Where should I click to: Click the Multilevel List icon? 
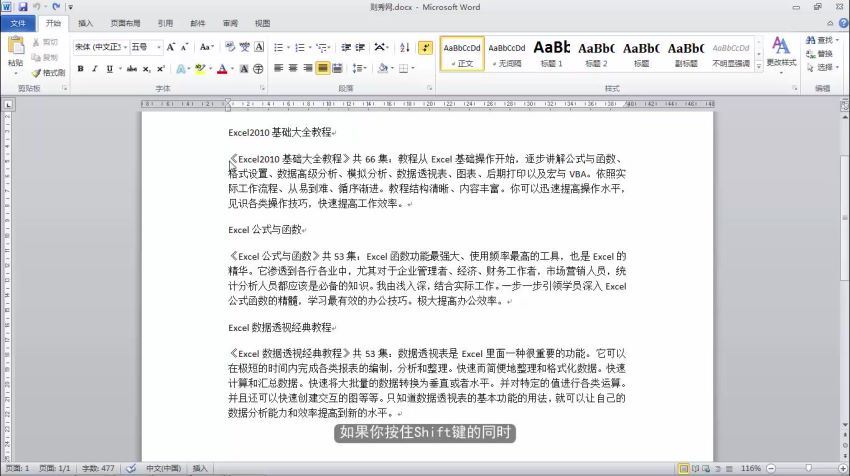[x=321, y=48]
